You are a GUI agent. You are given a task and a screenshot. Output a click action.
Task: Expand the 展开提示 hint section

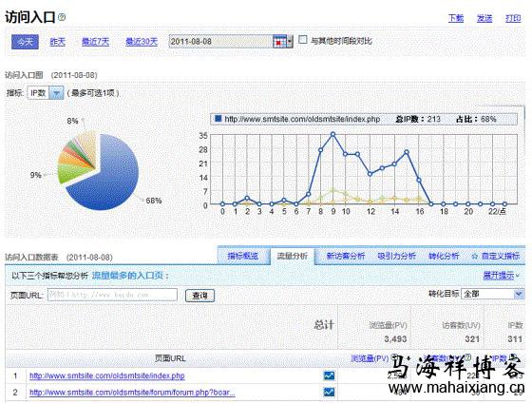pyautogui.click(x=501, y=276)
